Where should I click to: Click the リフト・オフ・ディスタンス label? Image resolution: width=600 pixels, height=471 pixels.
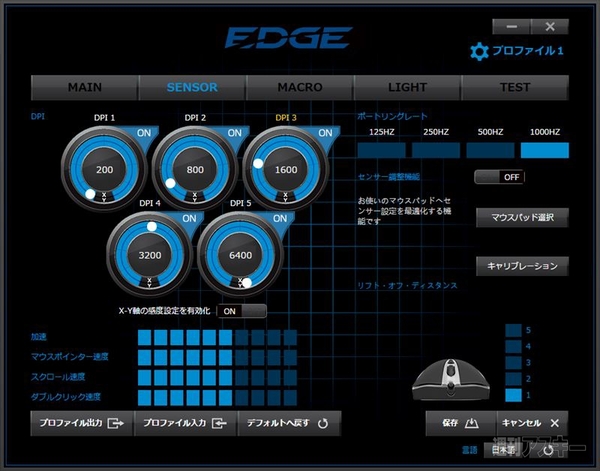(x=407, y=286)
